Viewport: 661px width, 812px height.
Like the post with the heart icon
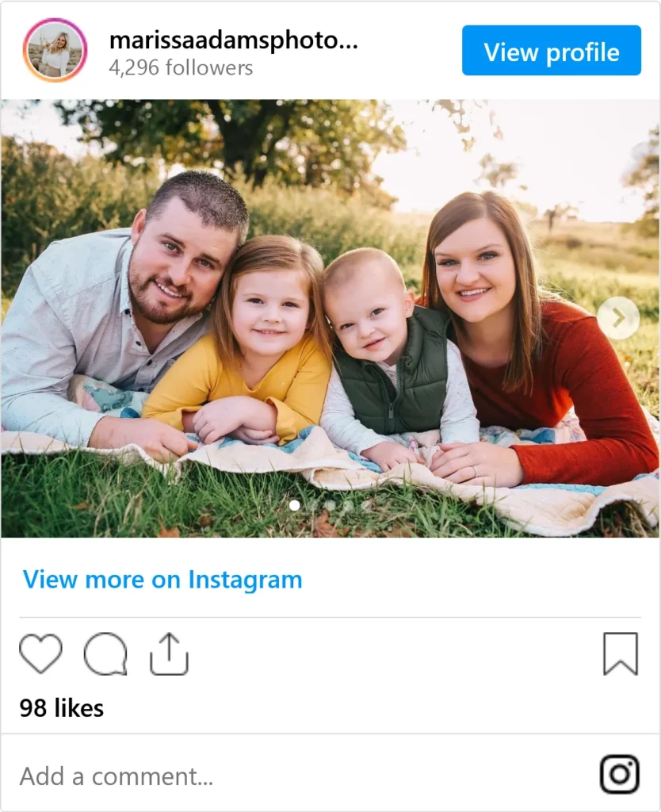pyautogui.click(x=40, y=653)
